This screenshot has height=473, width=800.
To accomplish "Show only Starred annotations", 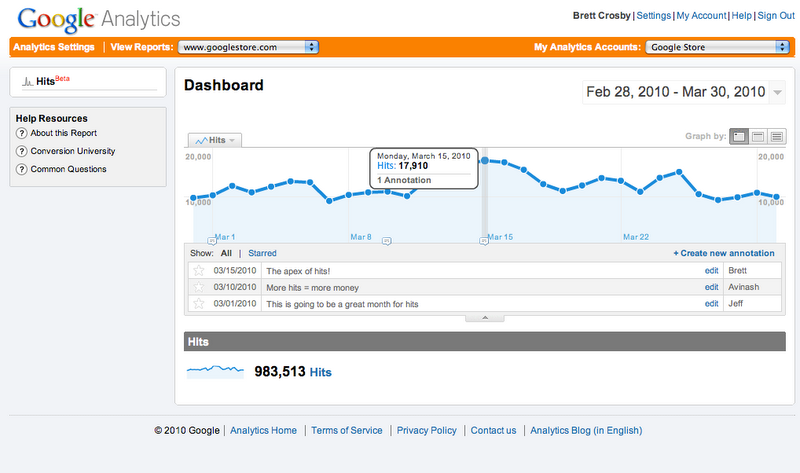I will point(262,254).
